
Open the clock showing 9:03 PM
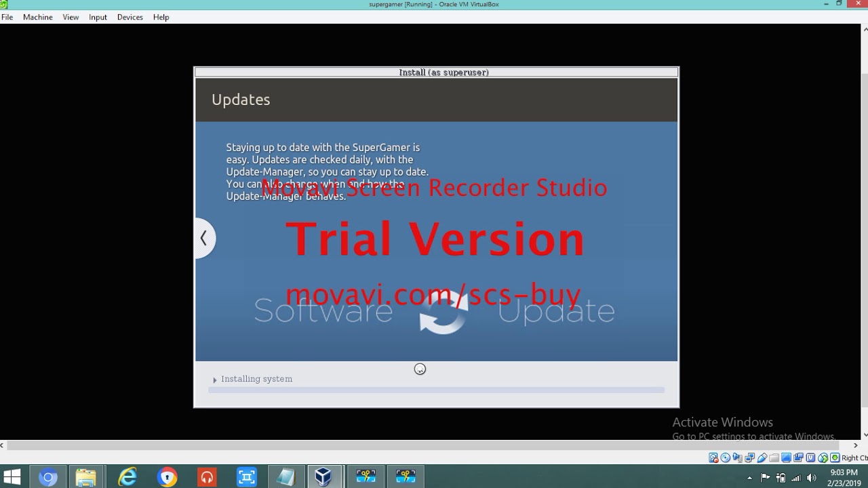click(844, 478)
